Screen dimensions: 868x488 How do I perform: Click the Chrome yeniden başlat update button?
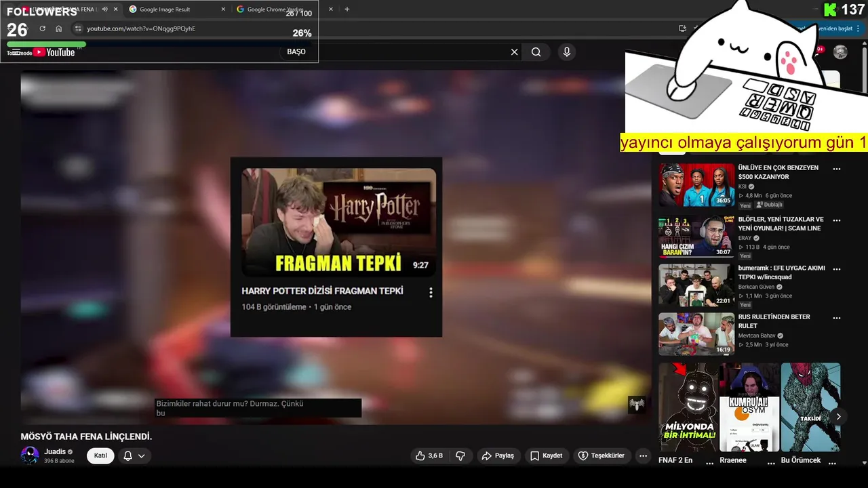(835, 28)
